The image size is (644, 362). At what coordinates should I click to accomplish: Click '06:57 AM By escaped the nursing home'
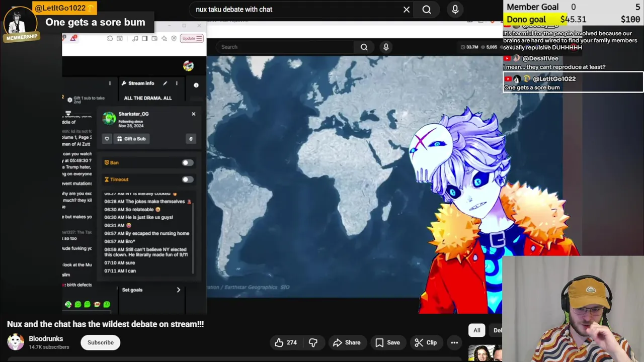146,233
